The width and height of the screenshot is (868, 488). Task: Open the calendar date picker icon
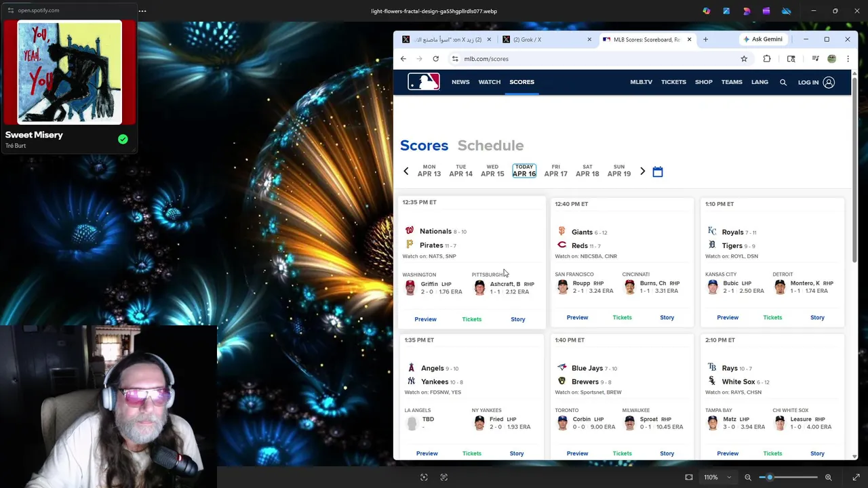coord(657,171)
